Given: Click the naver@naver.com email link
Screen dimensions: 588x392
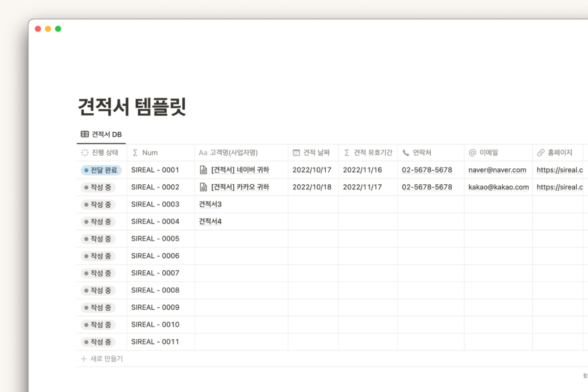Looking at the screenshot, I should pos(497,170).
